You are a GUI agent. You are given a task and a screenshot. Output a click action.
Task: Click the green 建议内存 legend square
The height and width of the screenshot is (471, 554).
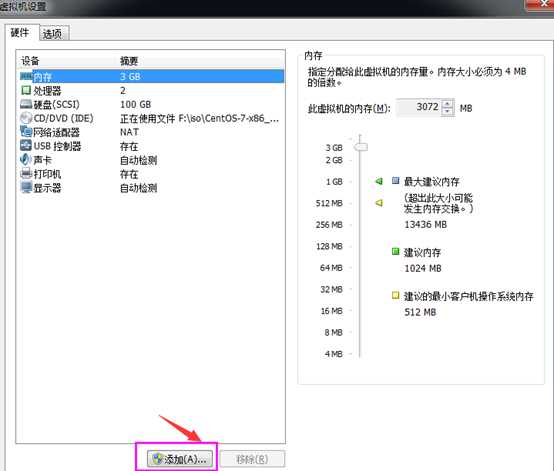[395, 252]
